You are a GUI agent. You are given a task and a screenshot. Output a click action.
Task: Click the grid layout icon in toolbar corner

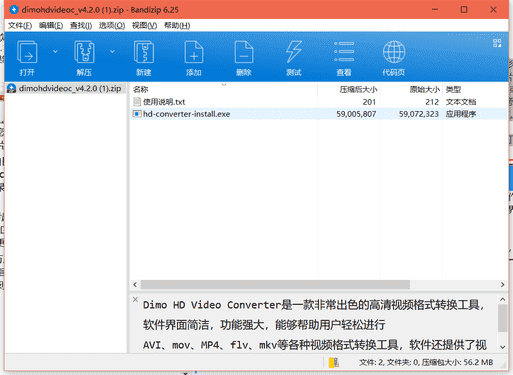coord(497,43)
